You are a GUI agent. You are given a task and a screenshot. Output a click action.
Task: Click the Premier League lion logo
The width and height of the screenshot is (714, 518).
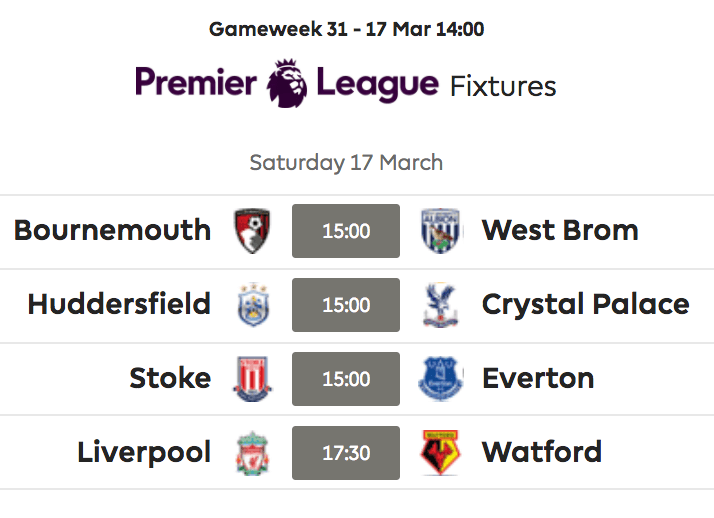pos(287,83)
